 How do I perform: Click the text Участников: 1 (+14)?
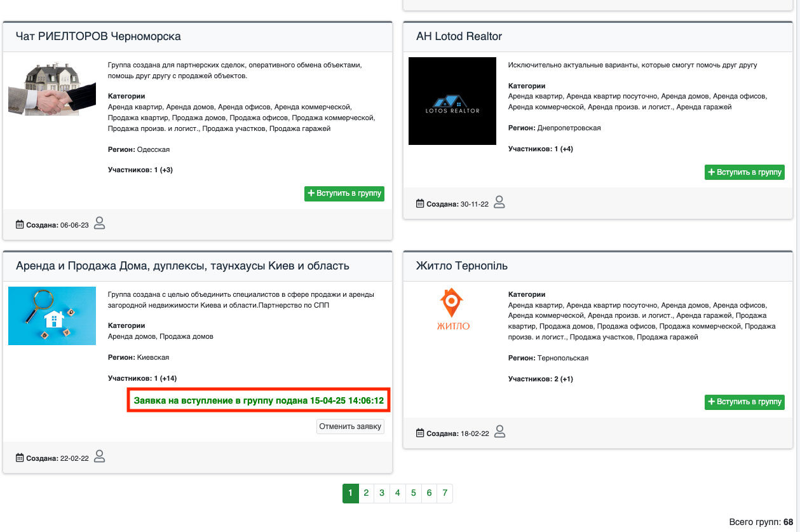pos(142,378)
